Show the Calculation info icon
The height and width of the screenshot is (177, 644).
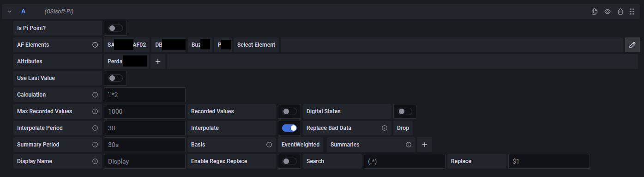(95, 95)
